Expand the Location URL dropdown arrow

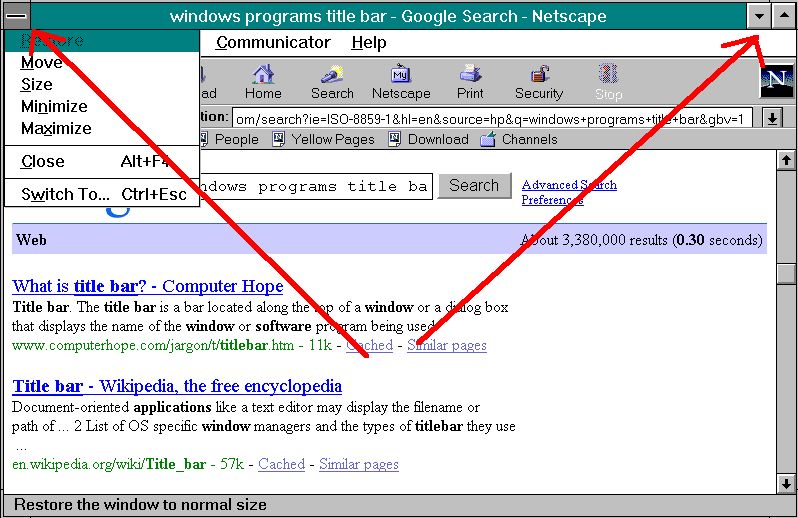(x=773, y=119)
